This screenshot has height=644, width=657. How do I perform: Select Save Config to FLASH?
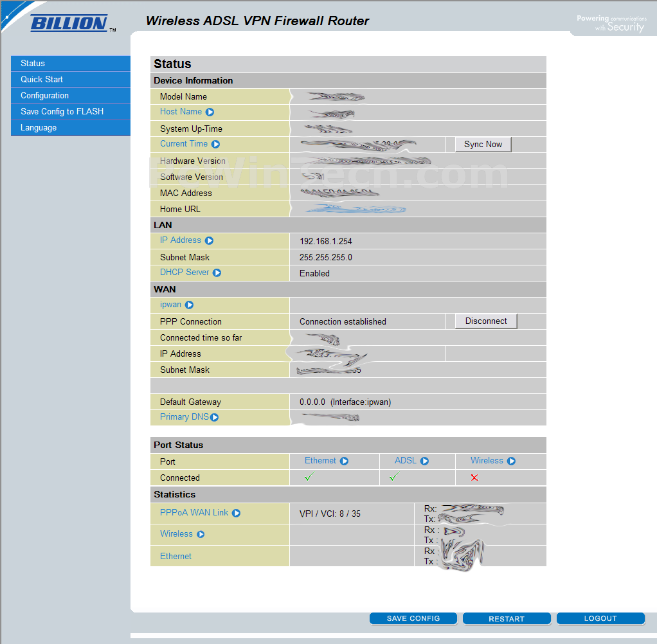pyautogui.click(x=71, y=112)
